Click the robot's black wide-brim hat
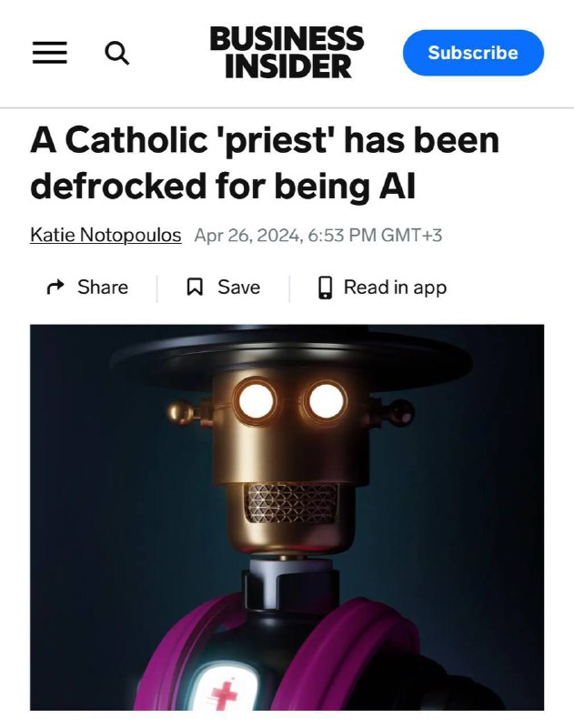This screenshot has height=728, width=574. [x=290, y=355]
